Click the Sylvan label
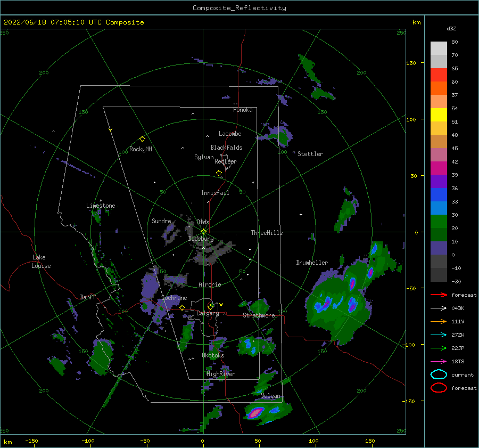 pyautogui.click(x=204, y=157)
